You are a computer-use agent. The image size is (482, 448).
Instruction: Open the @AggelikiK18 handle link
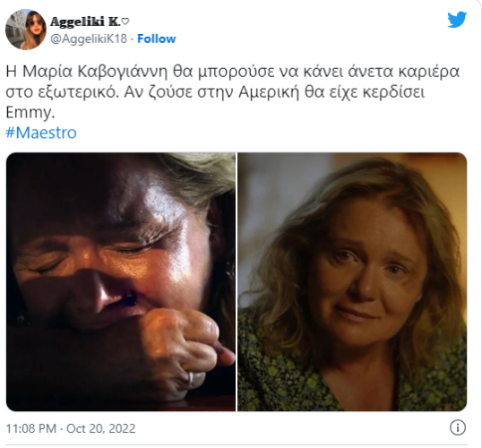pyautogui.click(x=89, y=39)
